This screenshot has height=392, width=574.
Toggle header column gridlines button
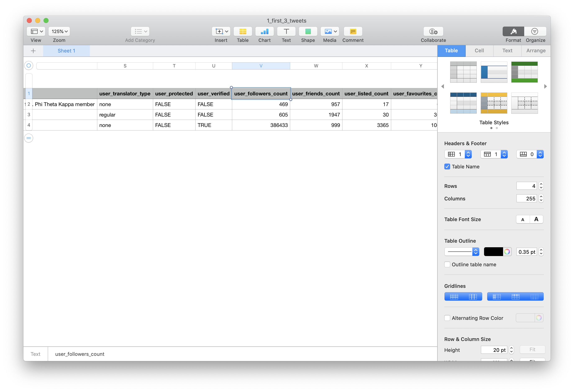(496, 297)
